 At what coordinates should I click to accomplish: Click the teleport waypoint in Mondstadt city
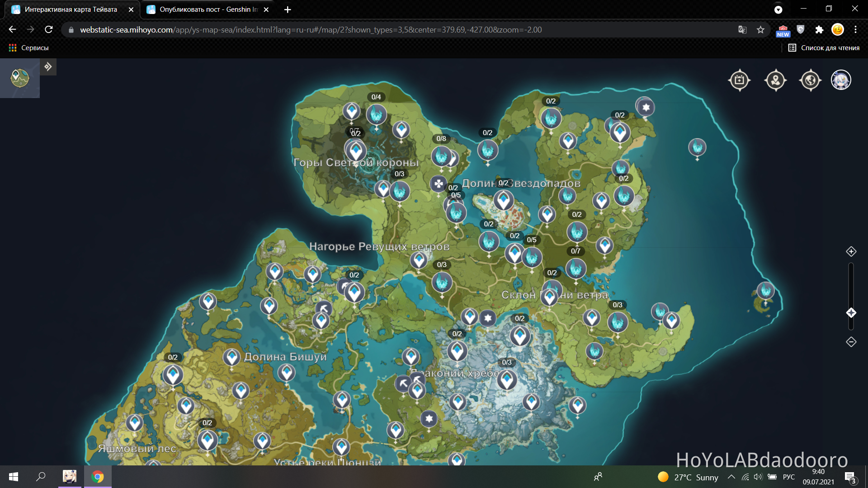503,200
